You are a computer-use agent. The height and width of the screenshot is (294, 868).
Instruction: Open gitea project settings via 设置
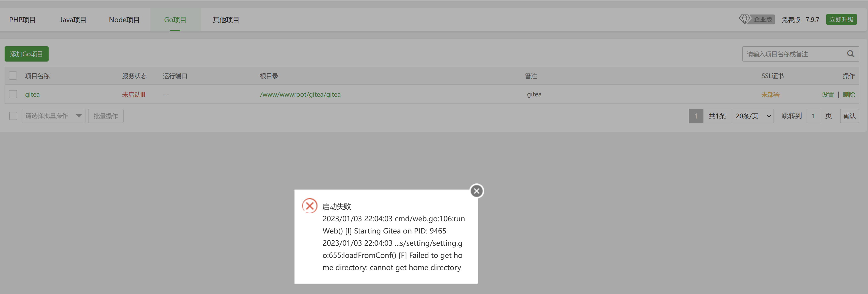pos(828,94)
